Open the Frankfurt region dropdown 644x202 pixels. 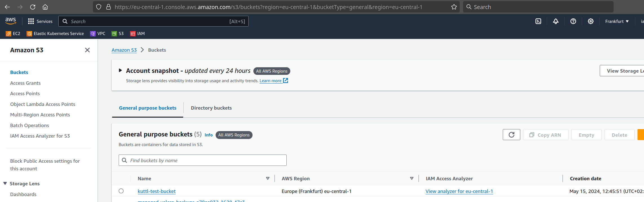coord(617,21)
